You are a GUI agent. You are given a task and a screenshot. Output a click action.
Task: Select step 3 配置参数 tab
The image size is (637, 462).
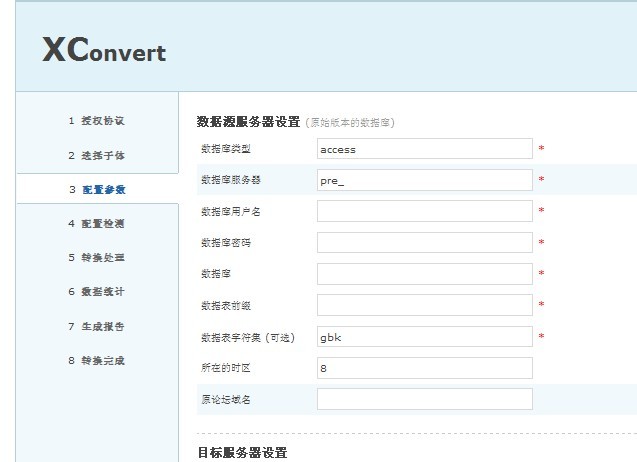[97, 189]
